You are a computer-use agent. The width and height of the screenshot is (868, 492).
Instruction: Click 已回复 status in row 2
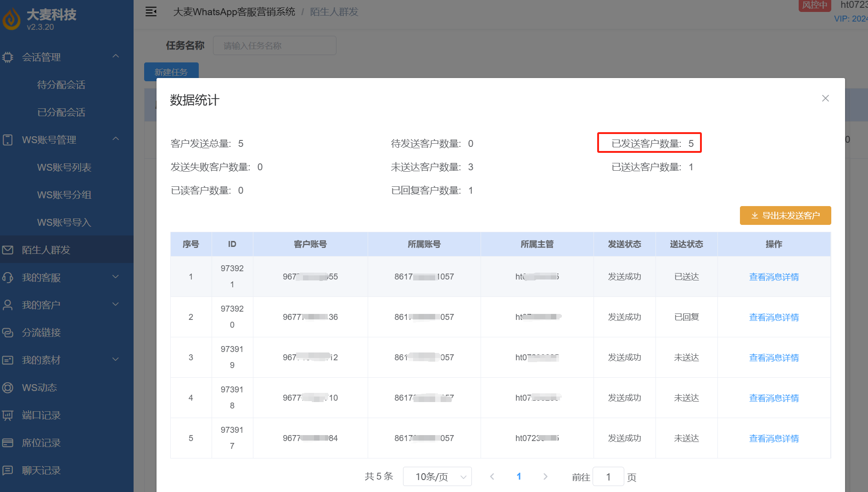click(687, 317)
